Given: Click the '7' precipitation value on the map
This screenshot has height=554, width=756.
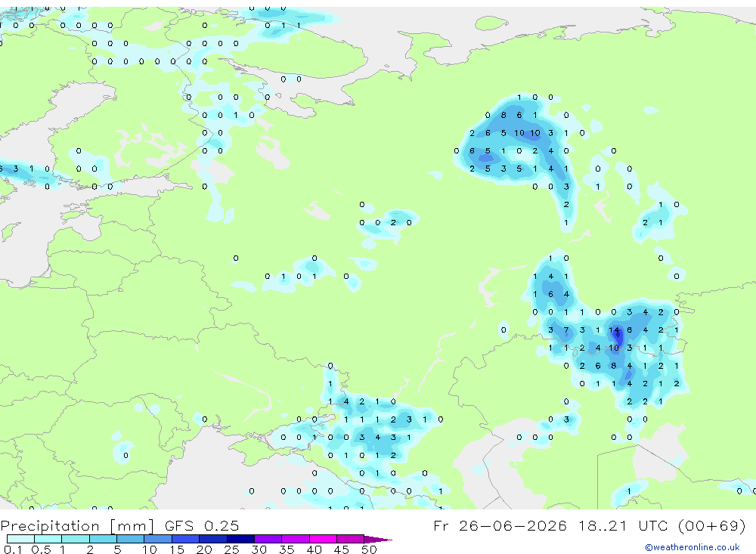Looking at the screenshot, I should 566,330.
